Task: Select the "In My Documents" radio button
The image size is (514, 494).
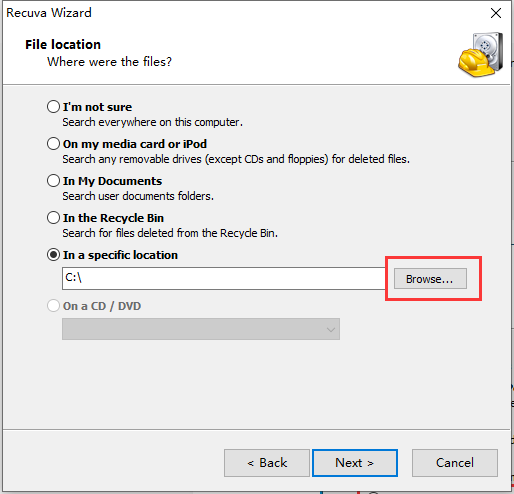Action: pos(53,181)
